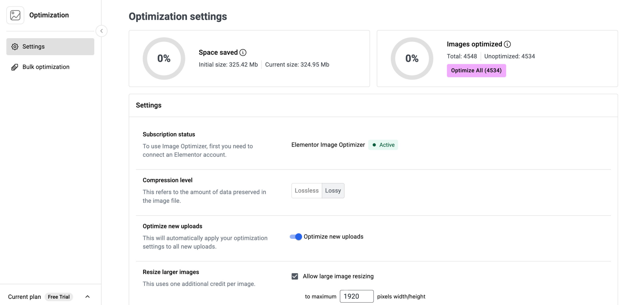The width and height of the screenshot is (644, 305).
Task: Click the Space saved progress ring
Action: tap(164, 58)
